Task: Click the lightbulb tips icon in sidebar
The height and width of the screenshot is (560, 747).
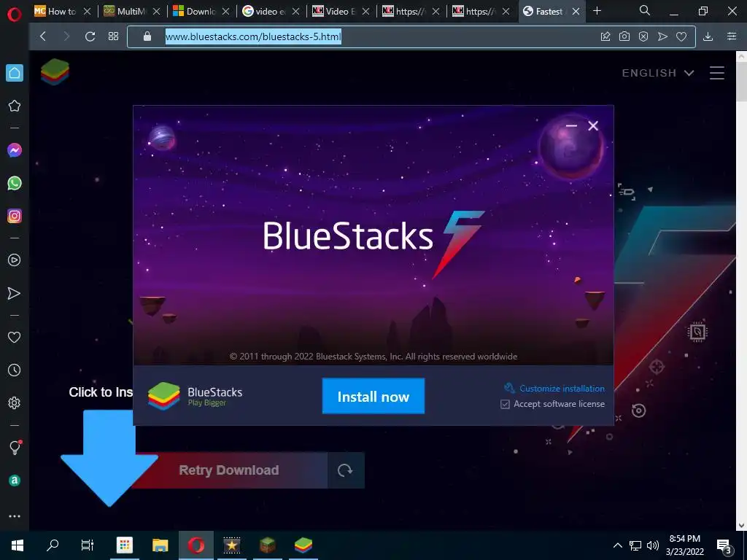Action: pos(15,447)
